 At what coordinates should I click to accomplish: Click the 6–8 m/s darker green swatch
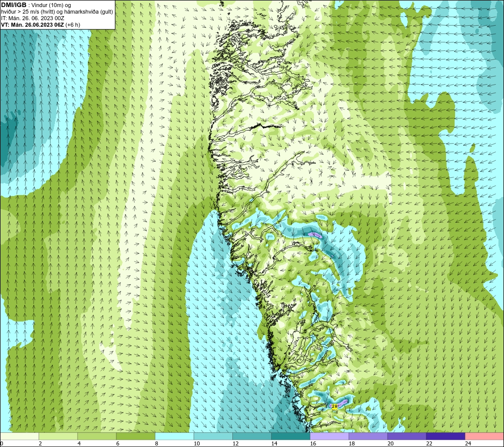(136, 436)
